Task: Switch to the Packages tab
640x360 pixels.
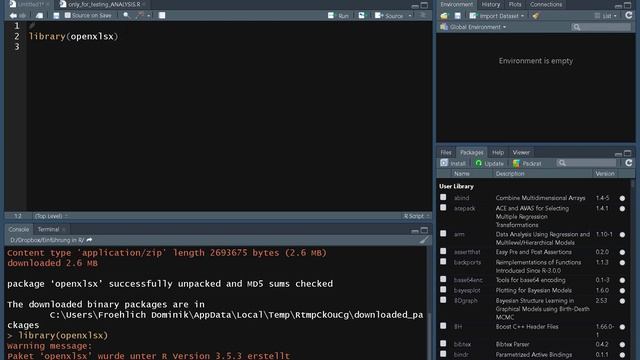Action: (x=471, y=152)
